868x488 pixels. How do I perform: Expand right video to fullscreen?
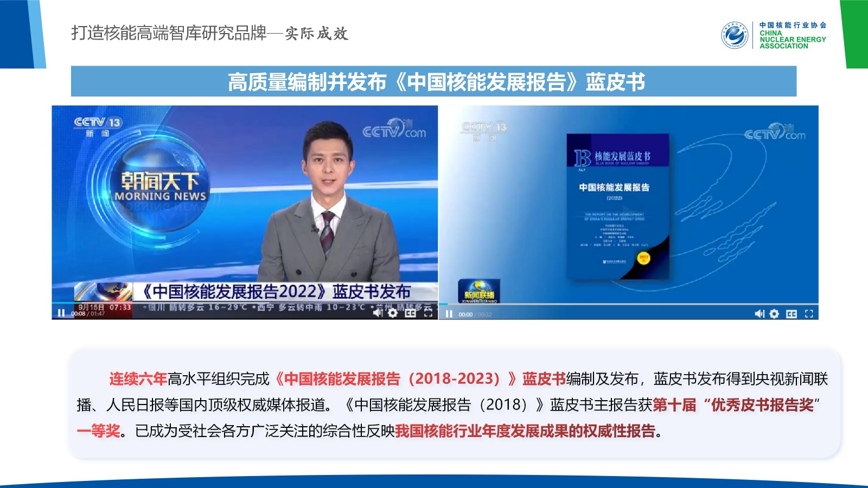coord(809,314)
